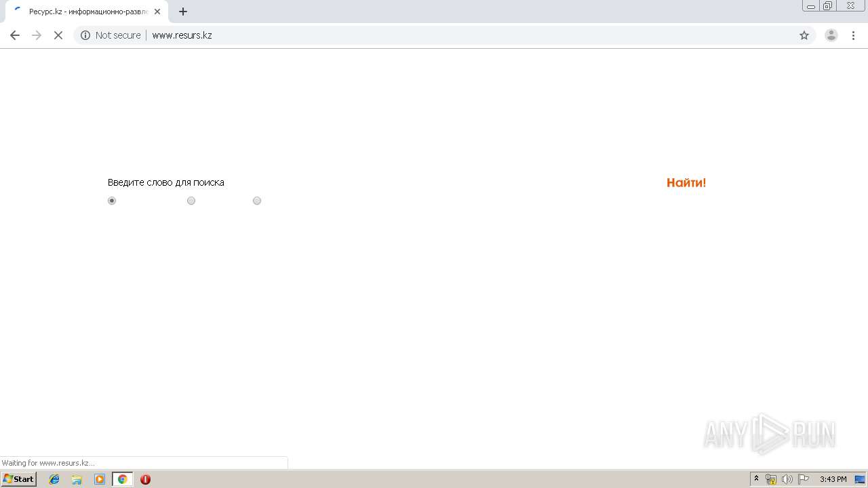Bookmark this page with star icon
This screenshot has width=868, height=488.
[804, 35]
